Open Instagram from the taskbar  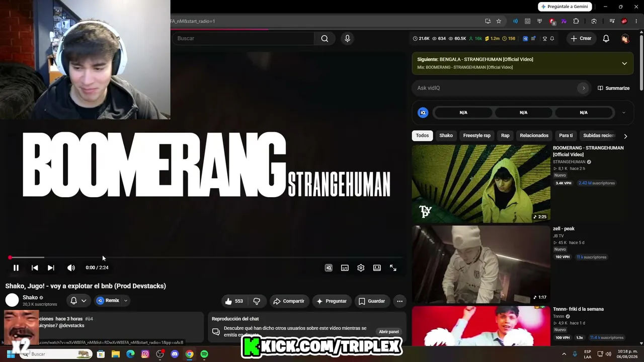tap(145, 354)
